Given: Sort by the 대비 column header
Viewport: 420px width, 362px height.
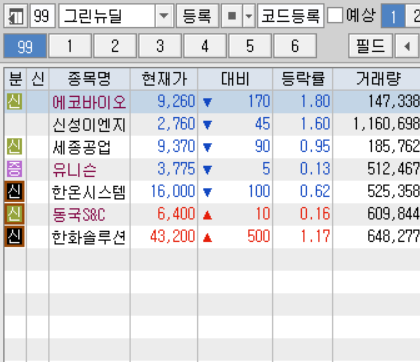Looking at the screenshot, I should click(x=235, y=79).
